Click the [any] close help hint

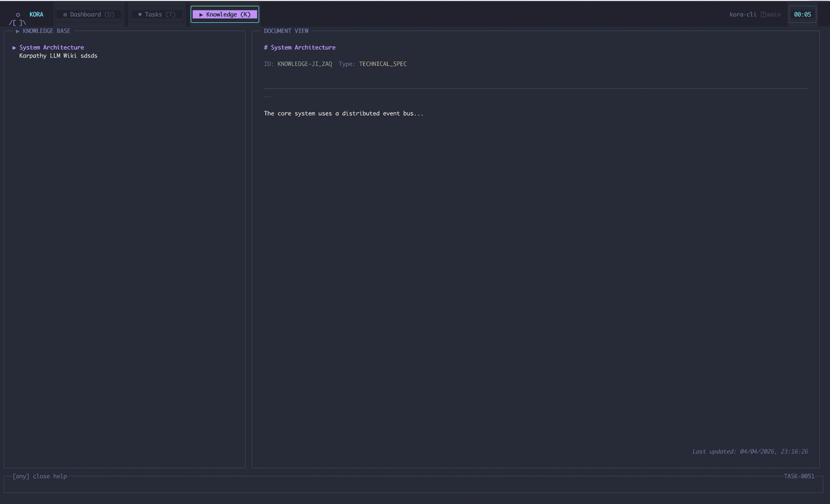click(x=40, y=476)
